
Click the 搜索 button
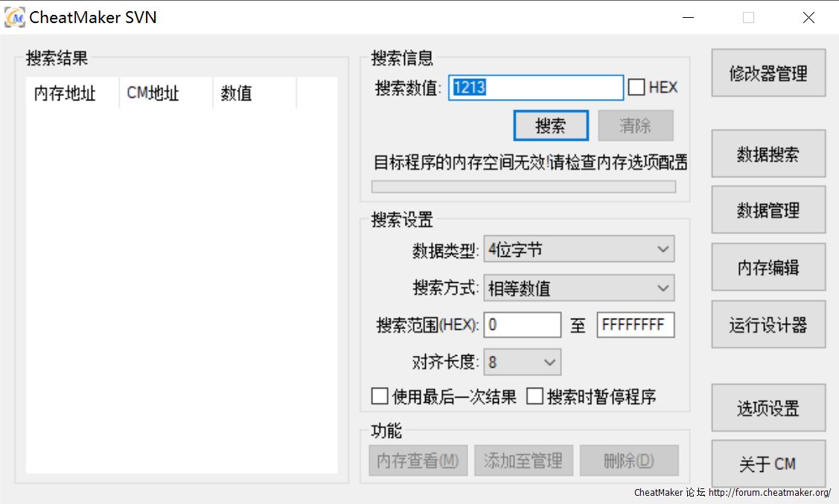tap(551, 126)
